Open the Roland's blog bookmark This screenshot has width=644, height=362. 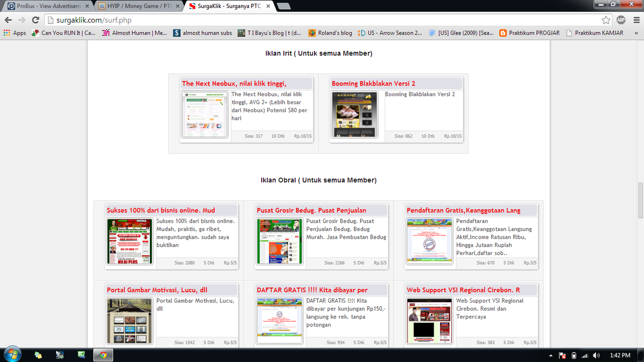pyautogui.click(x=330, y=33)
